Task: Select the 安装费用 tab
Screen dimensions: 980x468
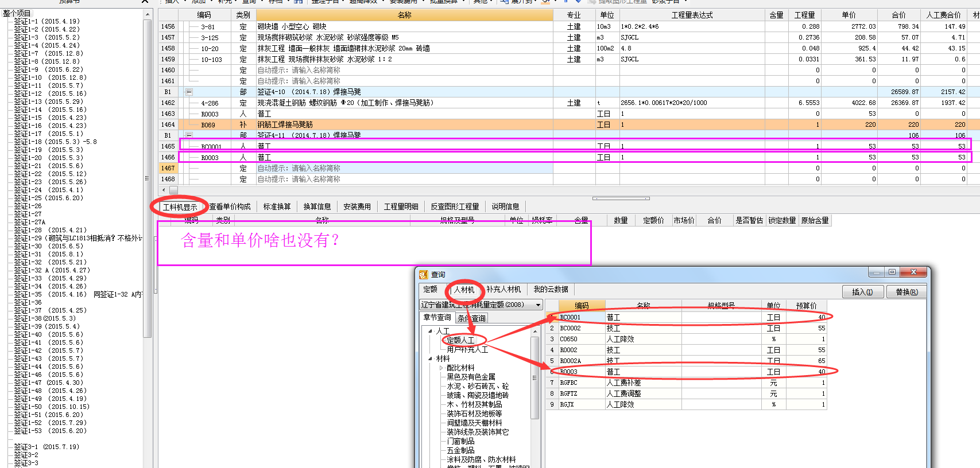Action: pyautogui.click(x=357, y=206)
